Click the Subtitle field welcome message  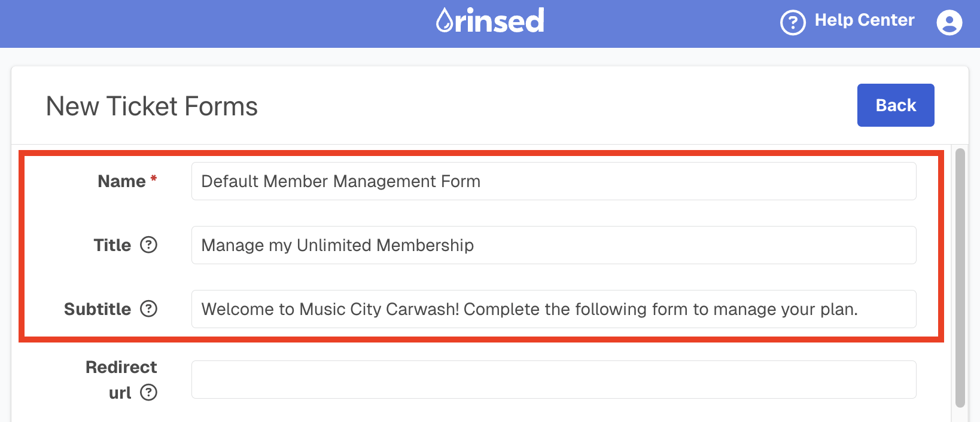click(553, 309)
